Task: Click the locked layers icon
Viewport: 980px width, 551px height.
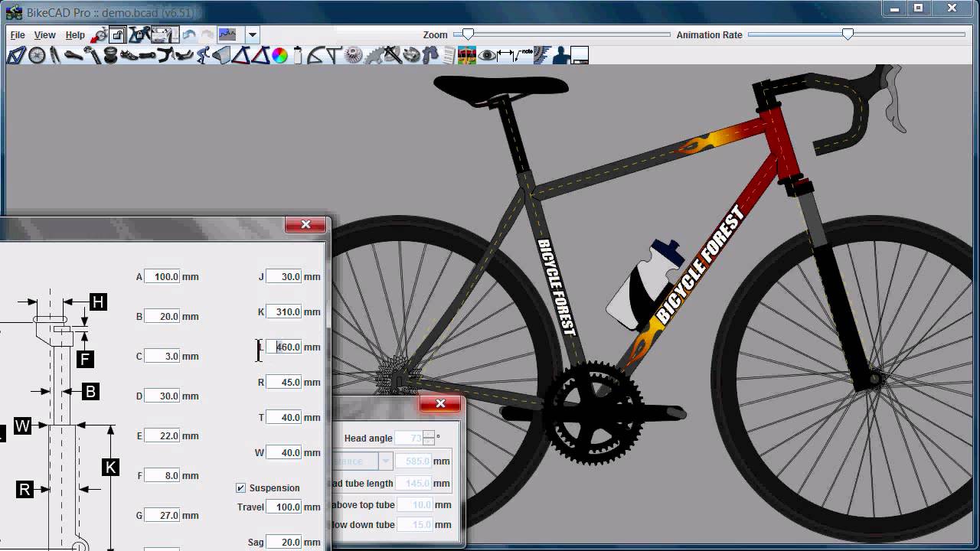Action: pyautogui.click(x=117, y=35)
